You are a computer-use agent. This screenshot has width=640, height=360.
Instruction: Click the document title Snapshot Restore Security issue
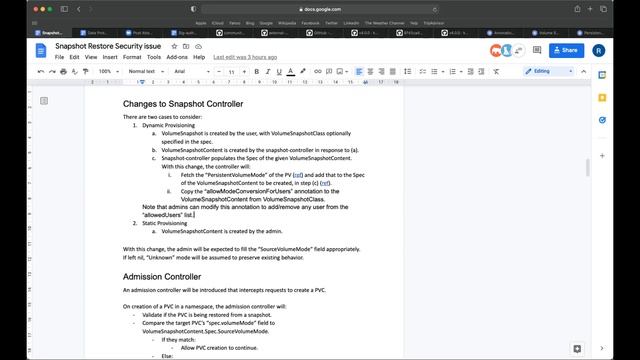click(108, 46)
